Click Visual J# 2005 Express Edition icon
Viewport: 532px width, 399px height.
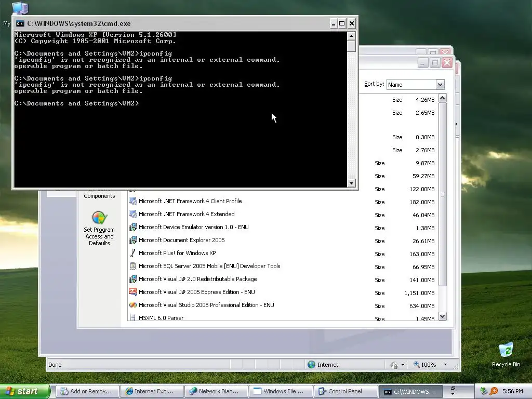[x=132, y=292]
